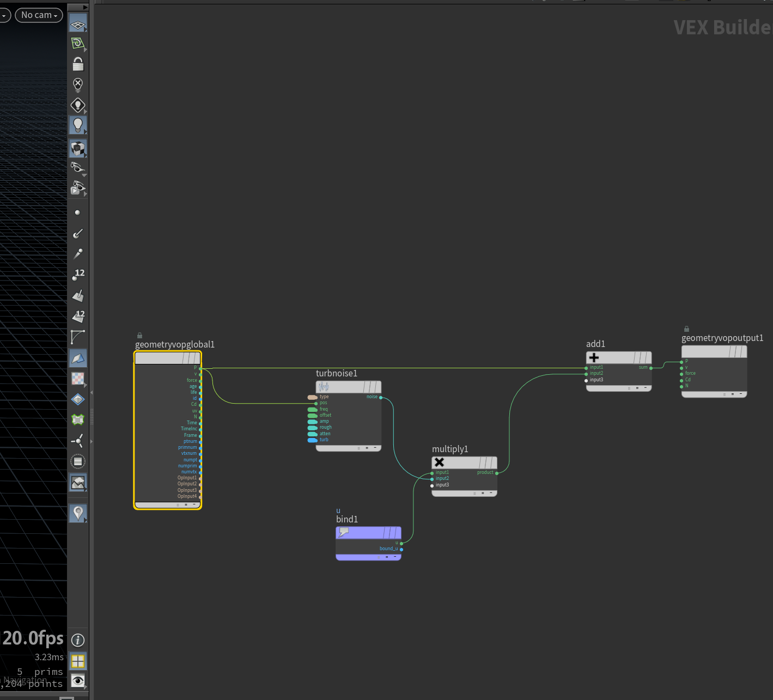Screen dimensions: 773x700
Task: Toggle the reference plane grid icon
Action: point(78,23)
